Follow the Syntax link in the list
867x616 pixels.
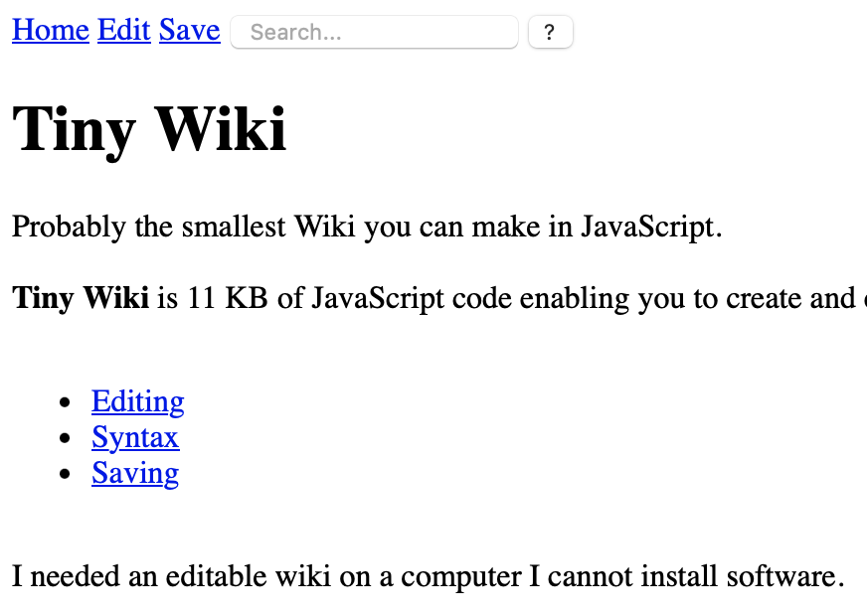coord(135,437)
